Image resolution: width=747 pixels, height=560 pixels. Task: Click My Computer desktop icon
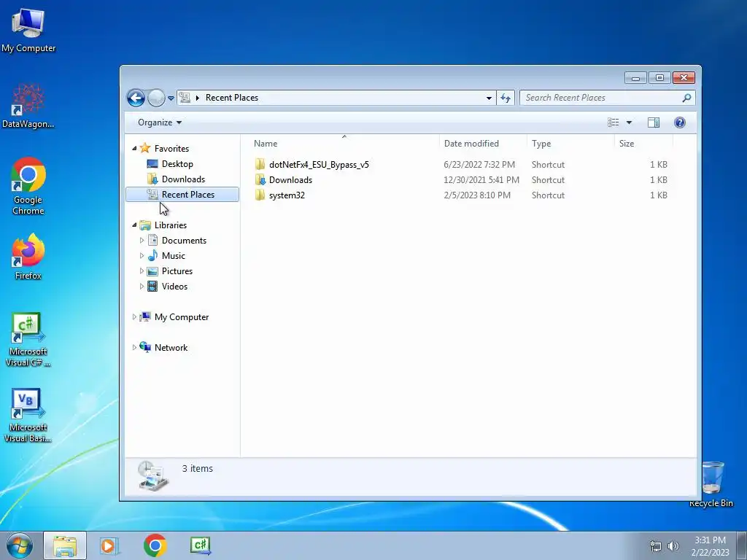(28, 31)
